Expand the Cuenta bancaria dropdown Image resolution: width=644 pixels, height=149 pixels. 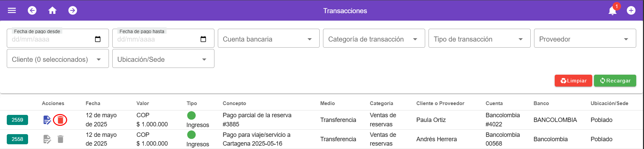pyautogui.click(x=269, y=39)
